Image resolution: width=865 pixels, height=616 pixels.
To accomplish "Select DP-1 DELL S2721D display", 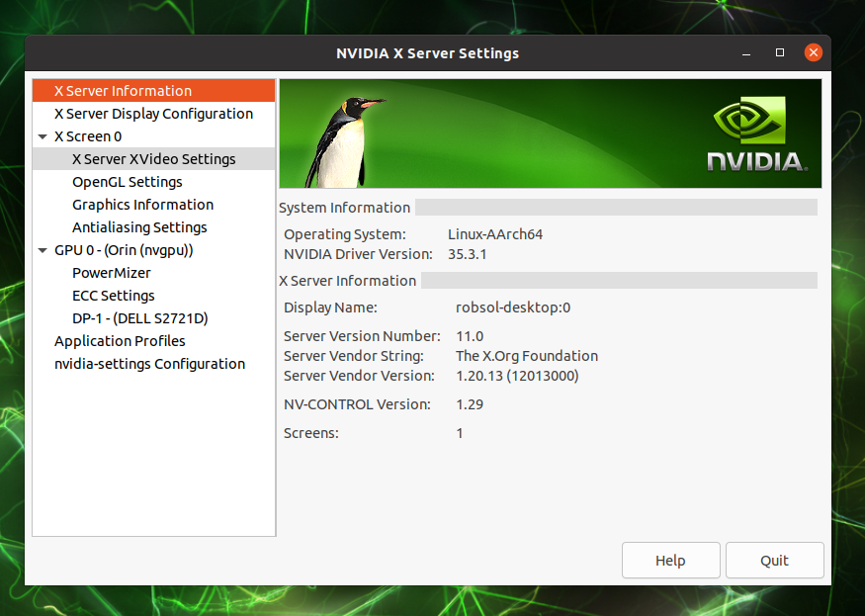I will tap(139, 318).
